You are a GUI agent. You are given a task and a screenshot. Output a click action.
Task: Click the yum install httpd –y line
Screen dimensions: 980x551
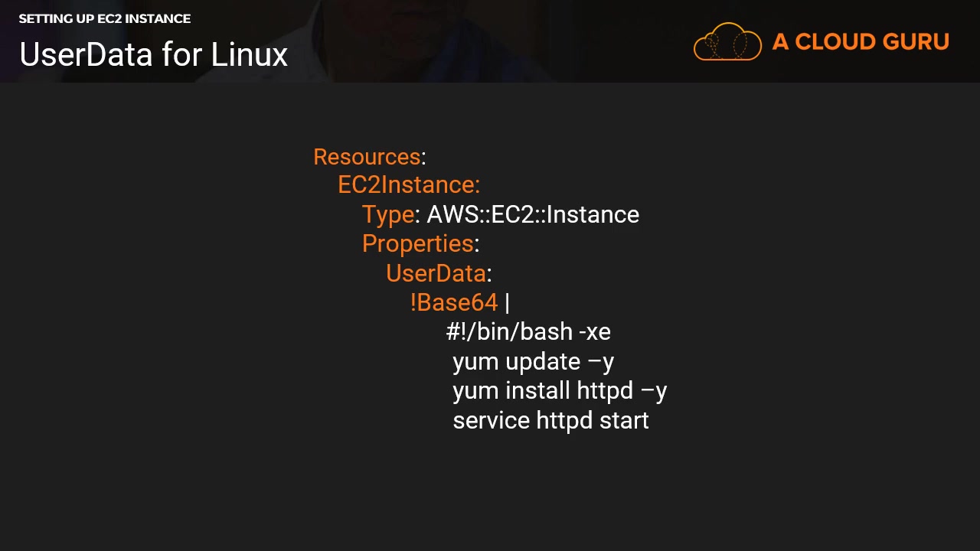560,391
